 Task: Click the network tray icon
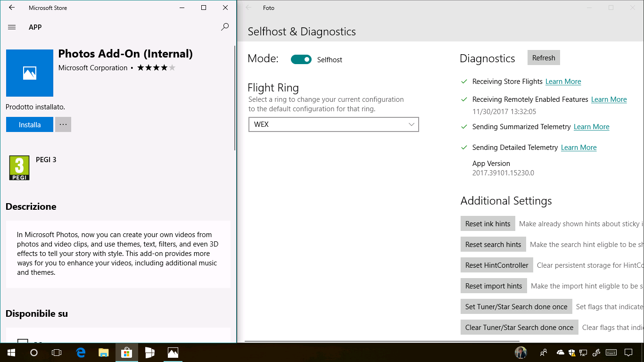583,353
